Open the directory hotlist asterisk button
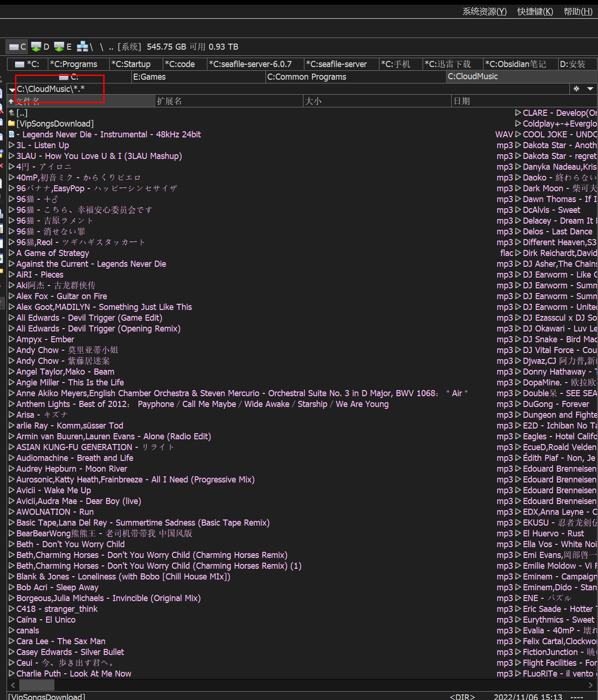 576,89
